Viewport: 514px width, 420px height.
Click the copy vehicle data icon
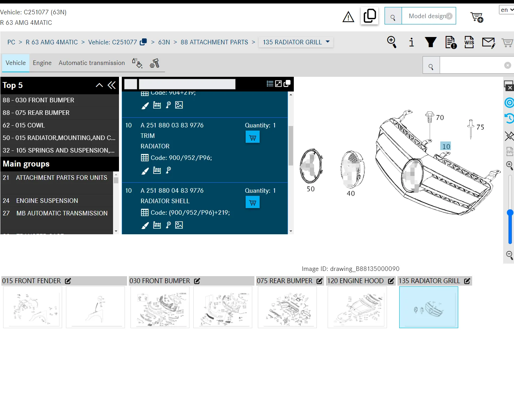tap(370, 16)
